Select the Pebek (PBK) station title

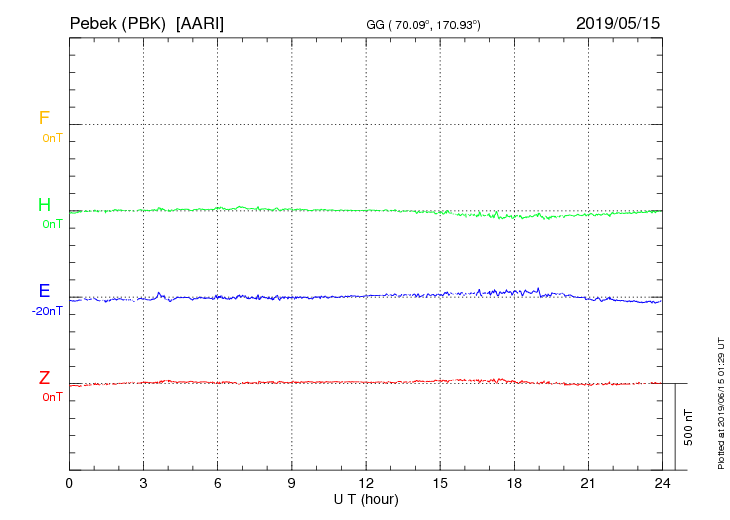[x=118, y=23]
